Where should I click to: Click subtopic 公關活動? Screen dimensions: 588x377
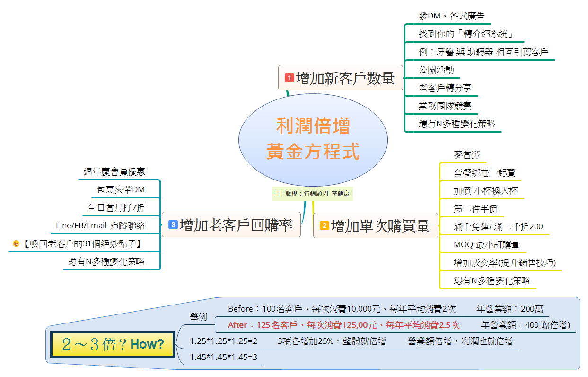tap(437, 70)
